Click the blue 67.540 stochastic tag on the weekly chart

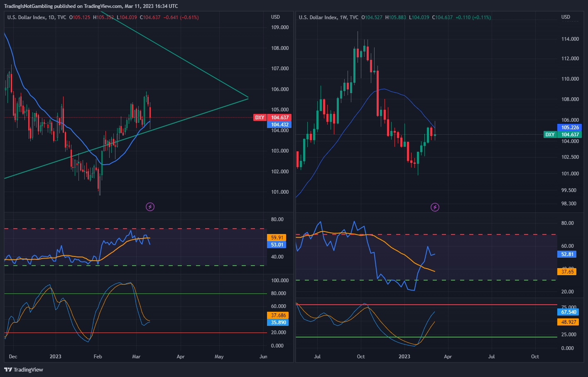click(x=568, y=312)
